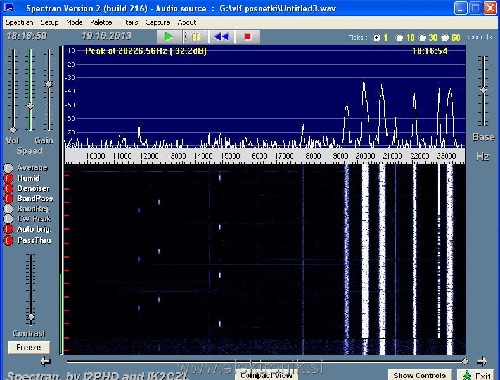This screenshot has width=500, height=380.
Task: Toggle the Average indicator button
Action: (8, 168)
